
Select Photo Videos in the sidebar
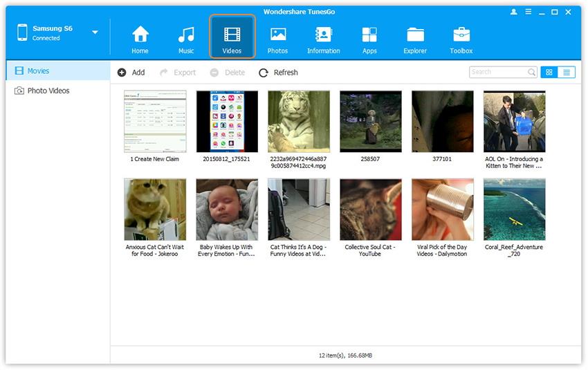[x=48, y=91]
